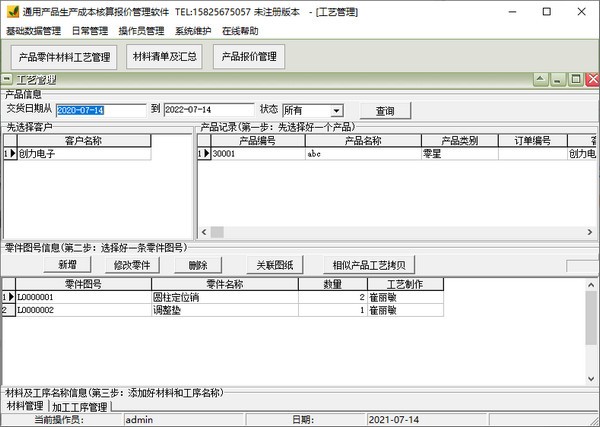Click the 订单编号 column header
The image size is (600, 427).
click(x=533, y=141)
